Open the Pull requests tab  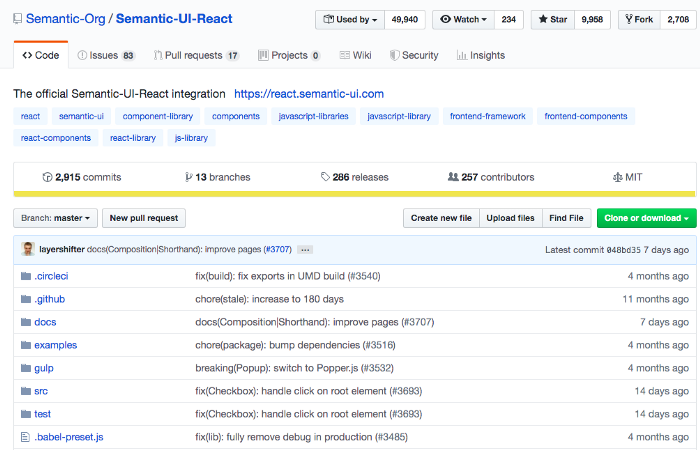(196, 55)
